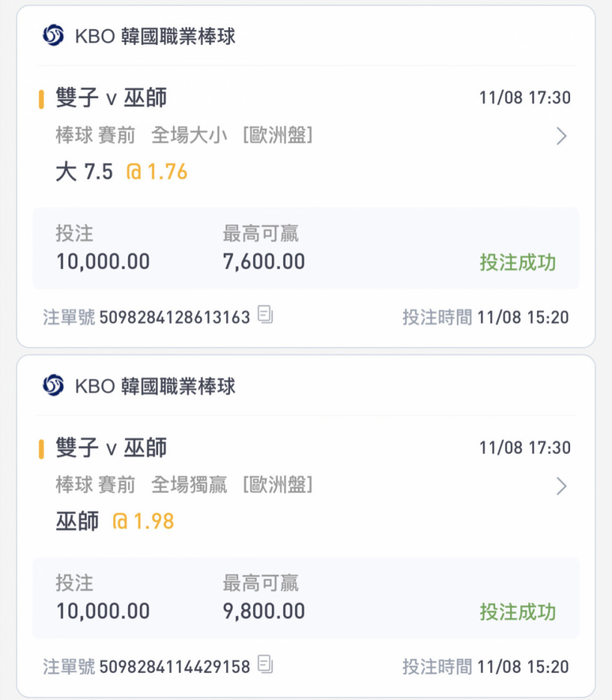Click first slip's 投注時間 11/08 15:20
The image size is (612, 700).
[x=485, y=317]
